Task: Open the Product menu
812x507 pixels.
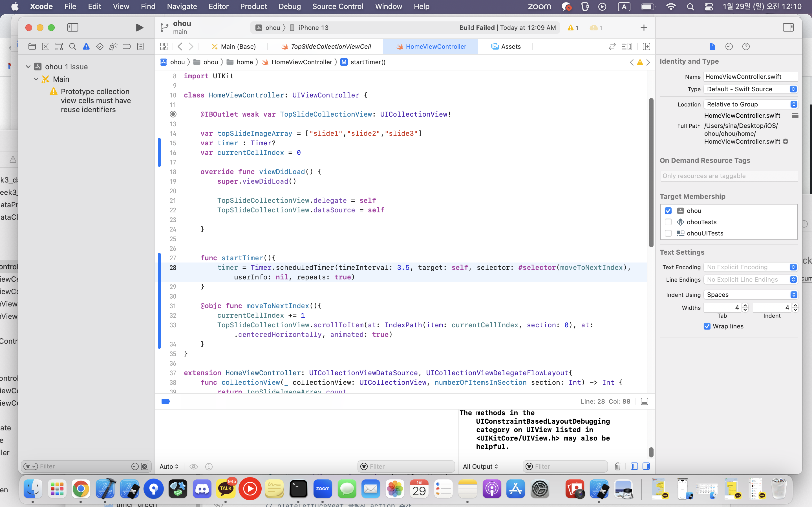Action: coord(253,6)
